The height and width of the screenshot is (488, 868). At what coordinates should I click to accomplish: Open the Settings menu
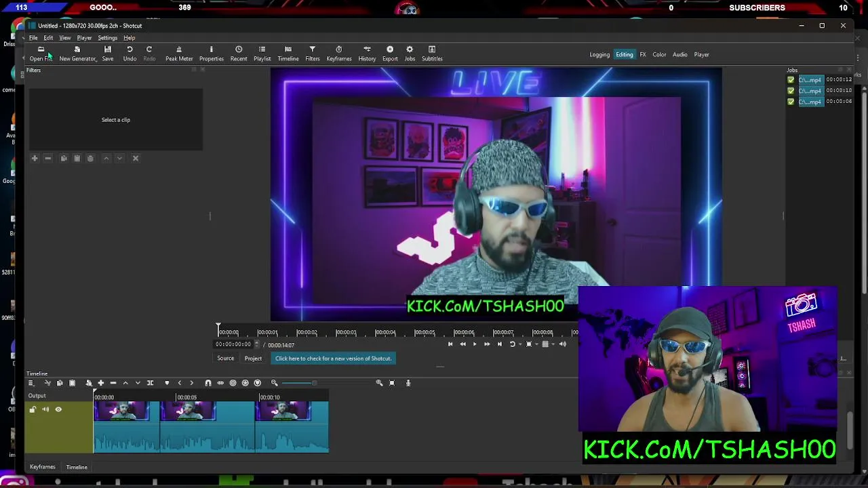pos(107,38)
